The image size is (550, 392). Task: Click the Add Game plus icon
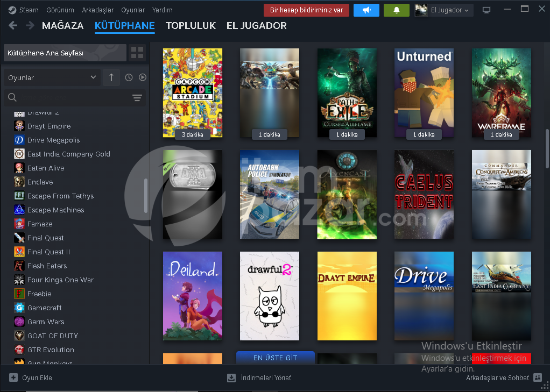point(13,377)
